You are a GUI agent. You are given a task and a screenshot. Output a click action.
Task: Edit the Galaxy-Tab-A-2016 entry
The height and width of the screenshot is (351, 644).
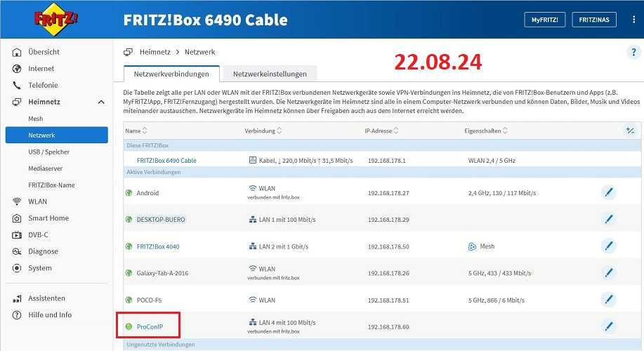609,272
